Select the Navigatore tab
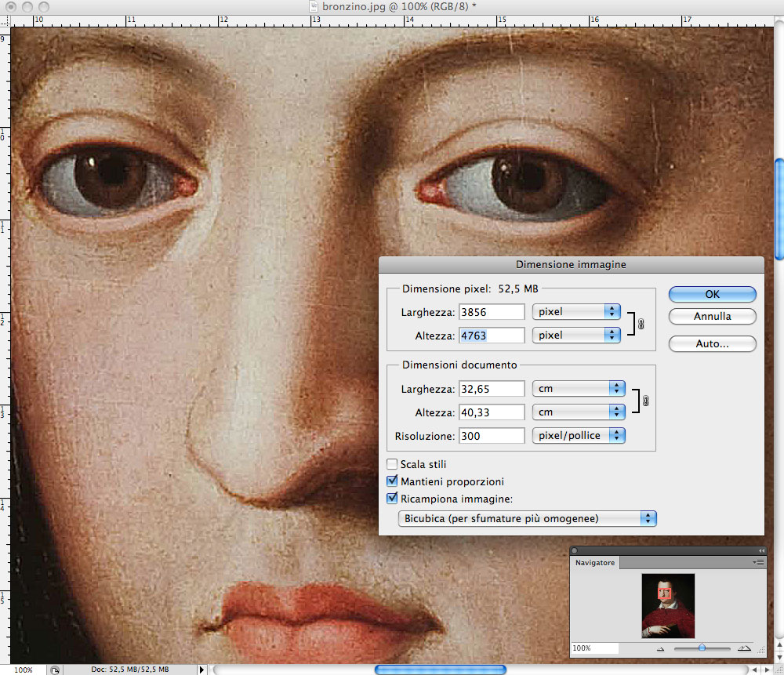 pyautogui.click(x=595, y=563)
